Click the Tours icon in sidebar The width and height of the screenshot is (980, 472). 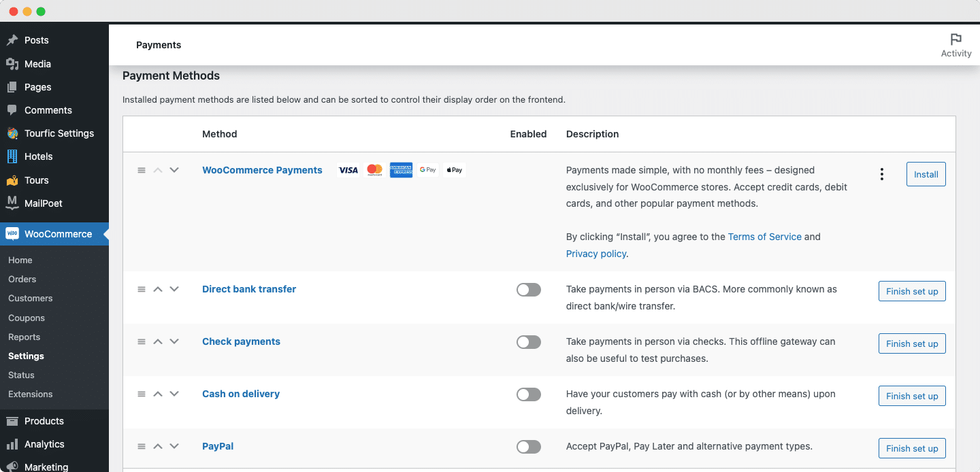pos(12,180)
